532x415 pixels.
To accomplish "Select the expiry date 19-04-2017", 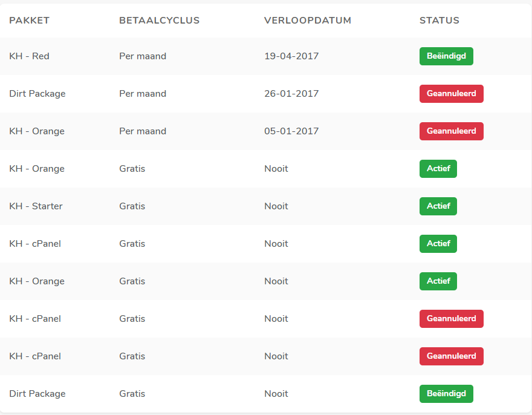I will click(x=291, y=56).
